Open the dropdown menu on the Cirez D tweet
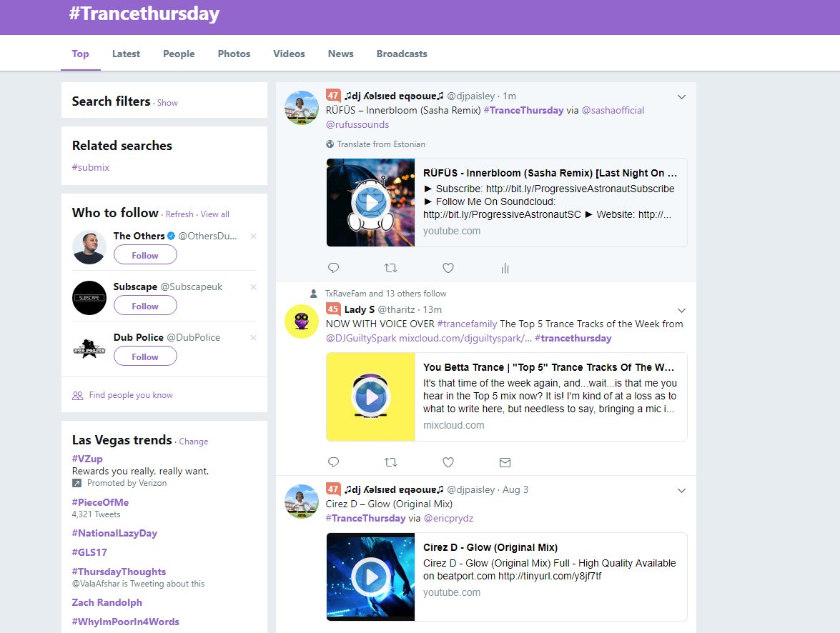Viewport: 840px width, 633px height. click(x=681, y=491)
